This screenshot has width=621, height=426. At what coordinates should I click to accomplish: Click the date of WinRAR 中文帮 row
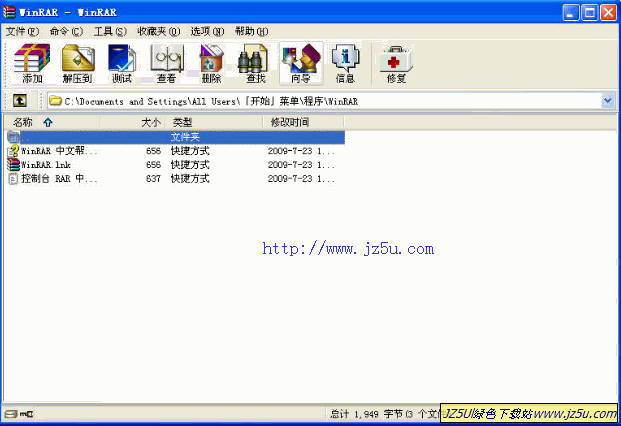pyautogui.click(x=301, y=151)
